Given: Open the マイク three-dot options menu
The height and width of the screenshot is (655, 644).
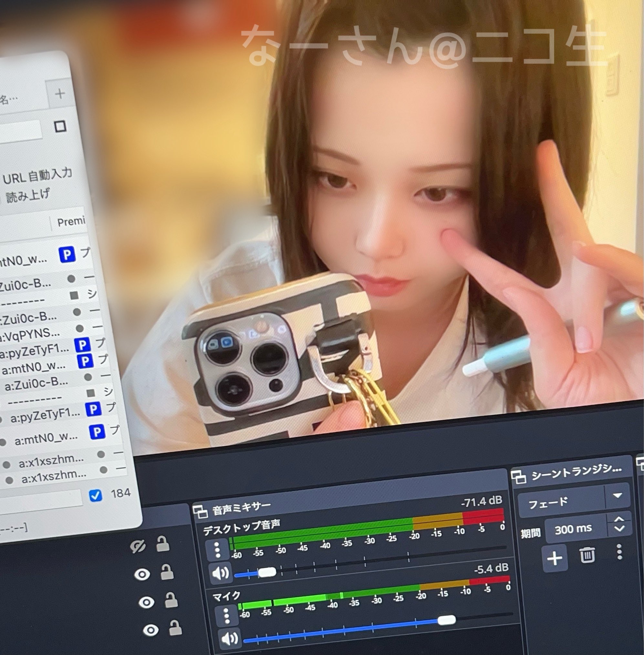Looking at the screenshot, I should [226, 615].
